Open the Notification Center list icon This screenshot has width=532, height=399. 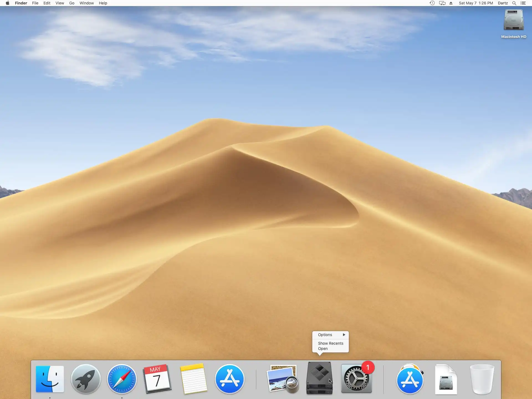pyautogui.click(x=523, y=3)
